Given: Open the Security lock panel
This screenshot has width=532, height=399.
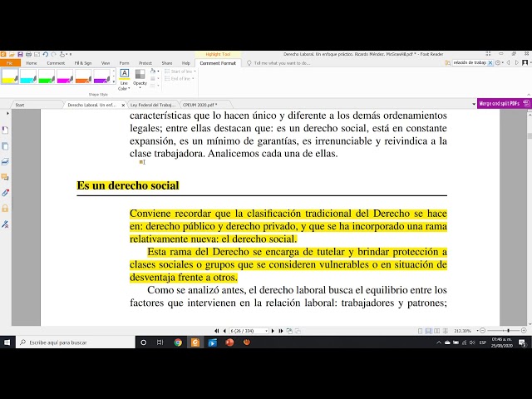Looking at the screenshot, I should pyautogui.click(x=5, y=208).
